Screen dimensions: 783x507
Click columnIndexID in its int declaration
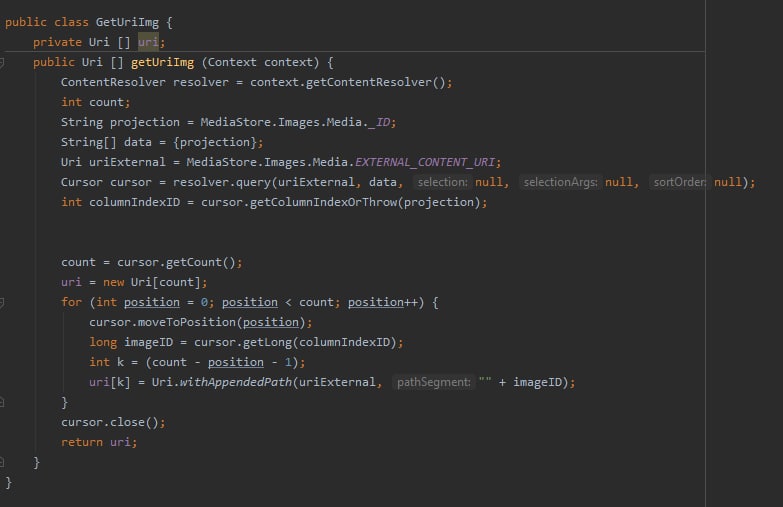pos(134,202)
